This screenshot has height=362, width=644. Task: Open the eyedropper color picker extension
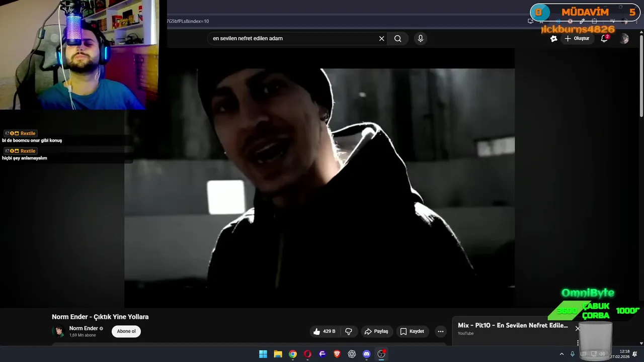tap(582, 21)
